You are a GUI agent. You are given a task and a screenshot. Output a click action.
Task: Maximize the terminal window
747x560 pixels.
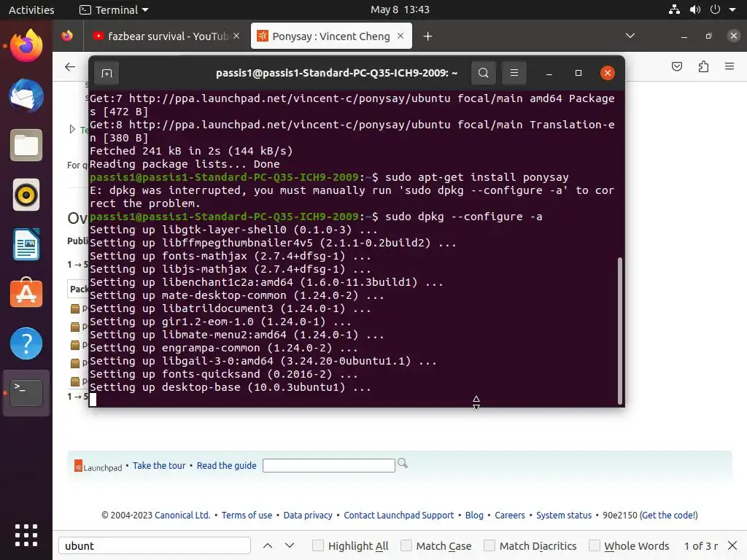point(578,73)
